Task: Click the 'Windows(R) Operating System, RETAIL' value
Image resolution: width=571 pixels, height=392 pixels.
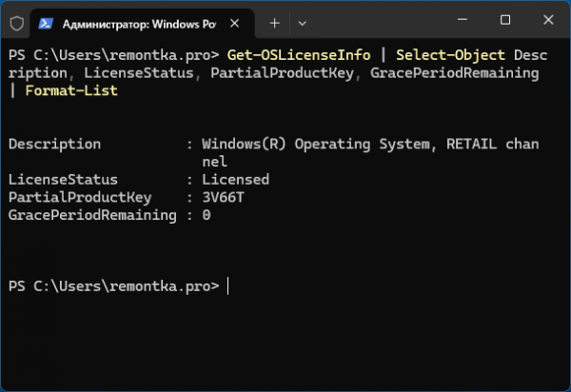Action: coord(349,144)
